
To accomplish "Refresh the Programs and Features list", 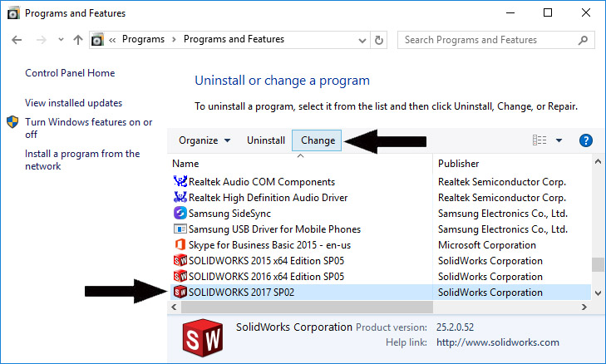I will click(x=379, y=40).
